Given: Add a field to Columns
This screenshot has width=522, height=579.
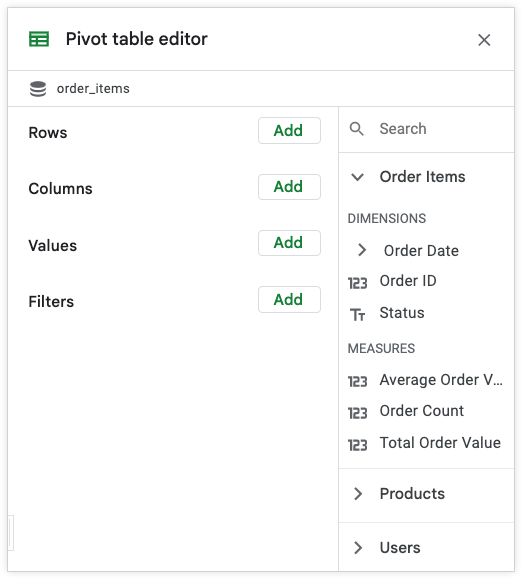Looking at the screenshot, I should 289,187.
